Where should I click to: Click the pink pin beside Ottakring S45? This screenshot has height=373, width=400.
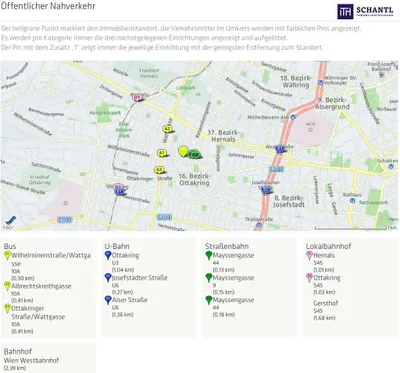(309, 278)
